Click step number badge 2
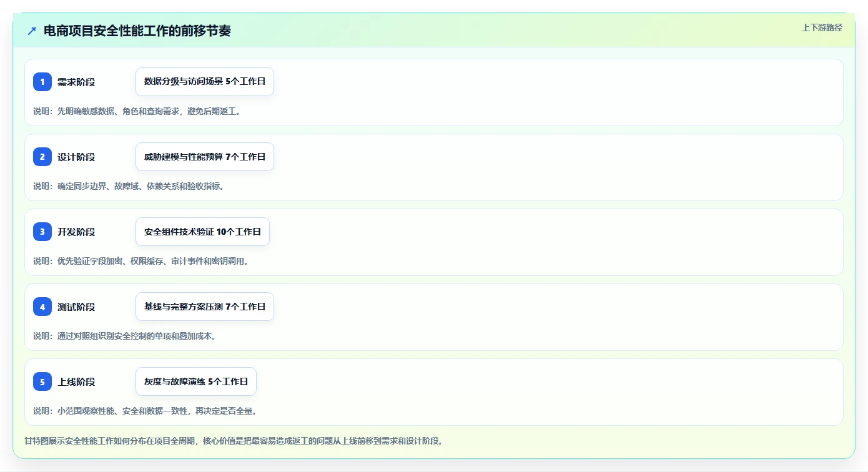 pos(42,157)
